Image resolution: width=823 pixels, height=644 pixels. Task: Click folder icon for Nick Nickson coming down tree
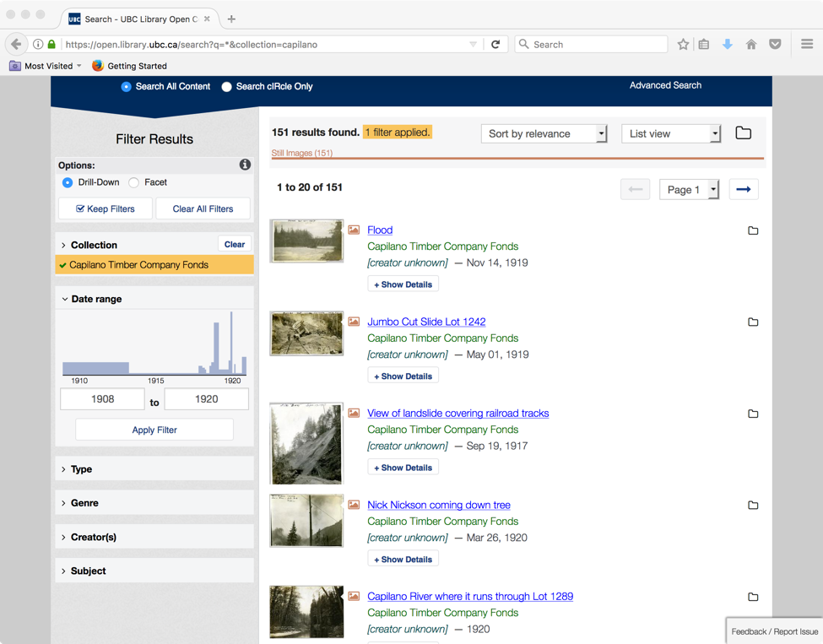pyautogui.click(x=753, y=505)
